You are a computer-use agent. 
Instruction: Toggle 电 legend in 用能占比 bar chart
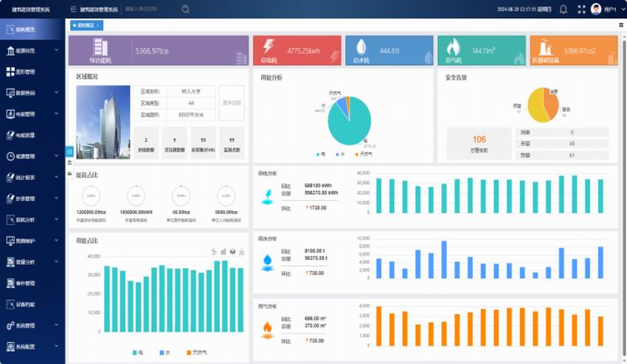(138, 352)
